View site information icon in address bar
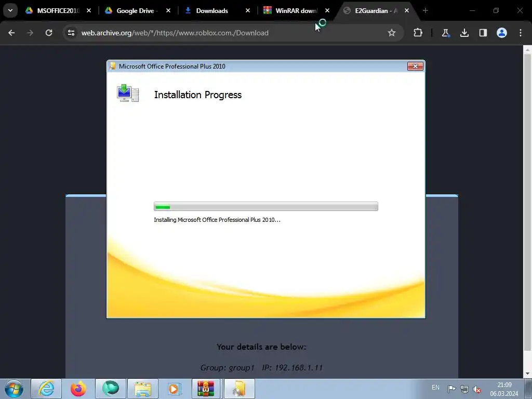532x399 pixels. (x=71, y=33)
